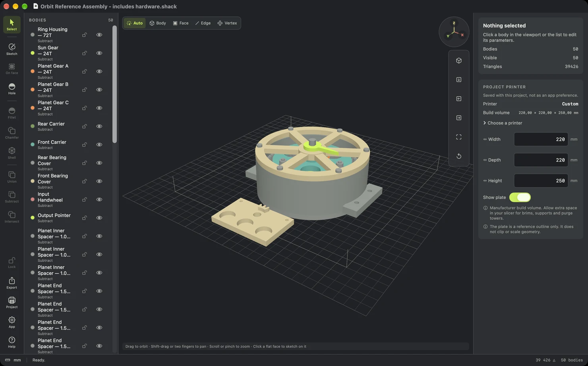Click the Union boolean tool
This screenshot has width=588, height=366.
coord(12,177)
